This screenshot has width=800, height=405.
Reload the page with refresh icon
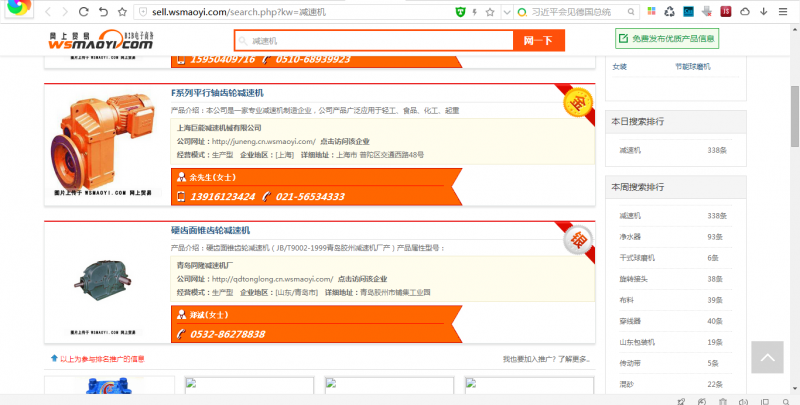point(84,13)
